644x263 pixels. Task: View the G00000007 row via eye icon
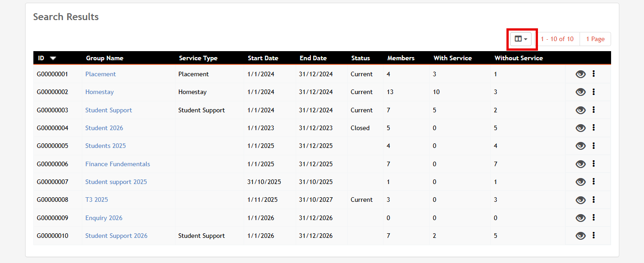tap(580, 182)
